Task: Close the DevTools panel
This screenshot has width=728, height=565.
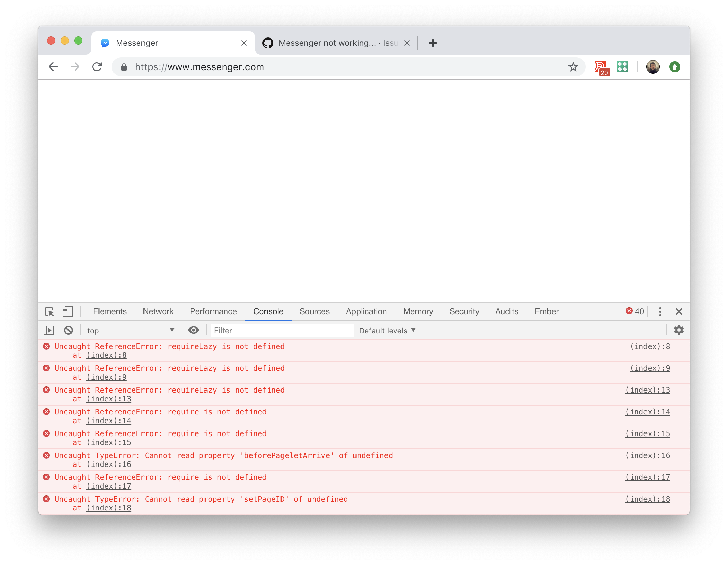Action: click(x=679, y=311)
